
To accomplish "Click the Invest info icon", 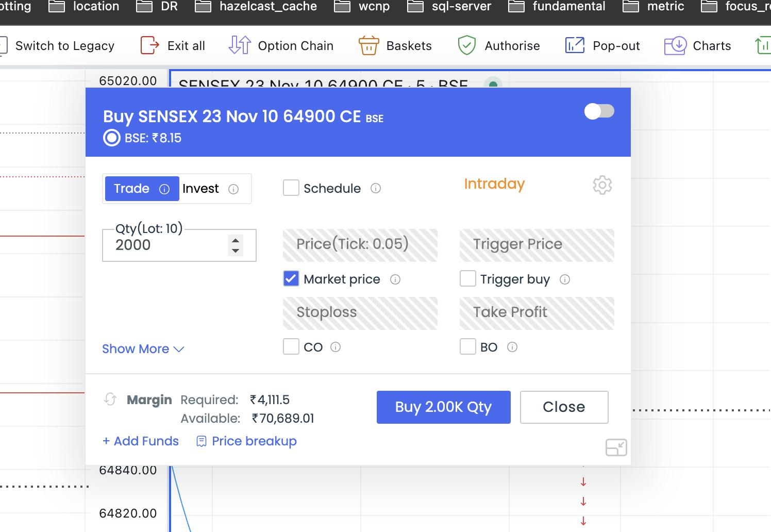I will 233,189.
